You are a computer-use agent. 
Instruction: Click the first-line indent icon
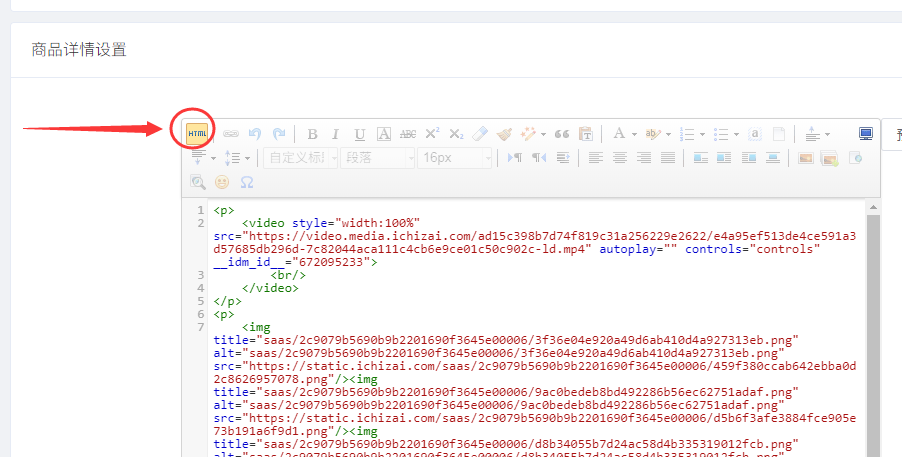click(563, 157)
